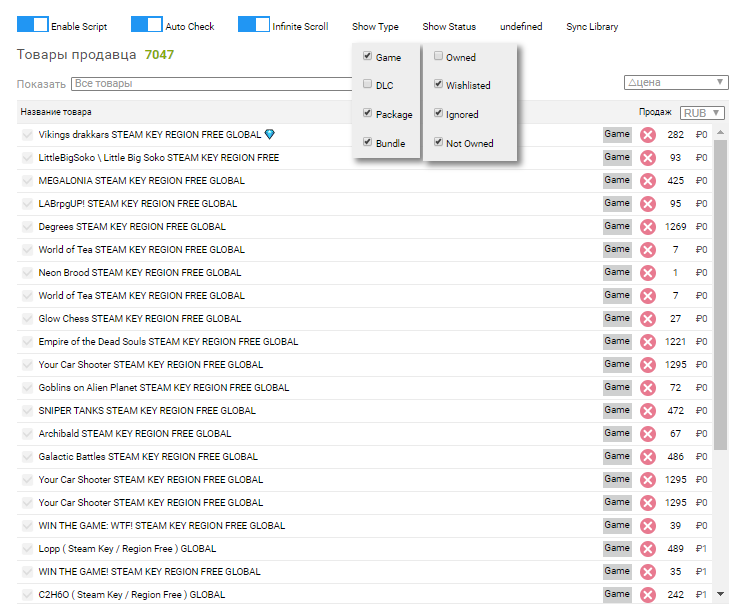Uncheck the Bundle type checkbox
The width and height of the screenshot is (747, 607).
(x=367, y=142)
